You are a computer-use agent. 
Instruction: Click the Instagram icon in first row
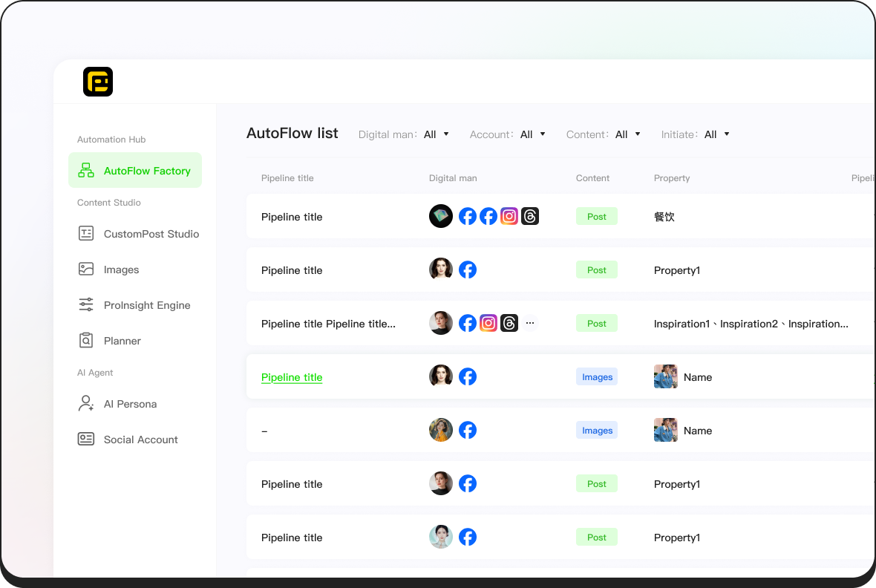coord(509,216)
